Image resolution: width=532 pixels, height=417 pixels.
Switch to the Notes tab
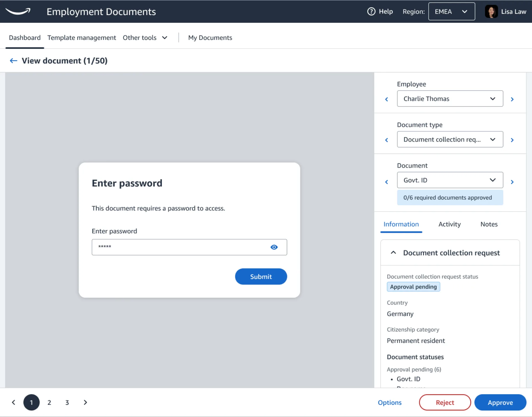point(489,224)
